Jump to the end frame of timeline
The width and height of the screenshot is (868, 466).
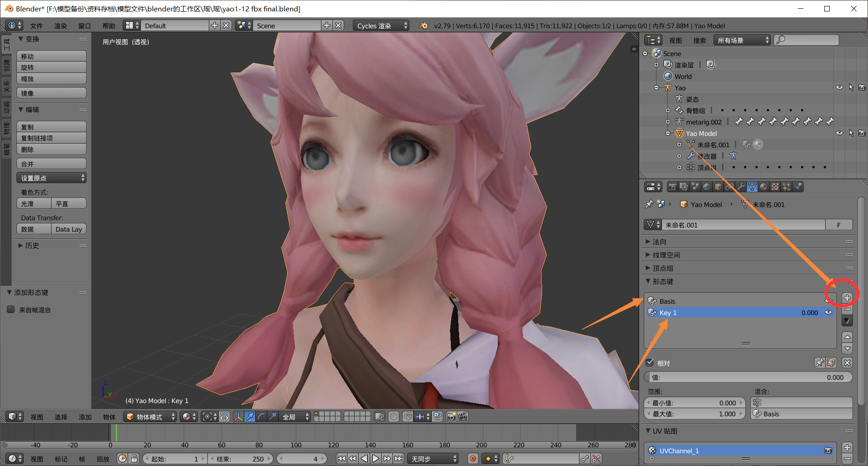pyautogui.click(x=398, y=459)
